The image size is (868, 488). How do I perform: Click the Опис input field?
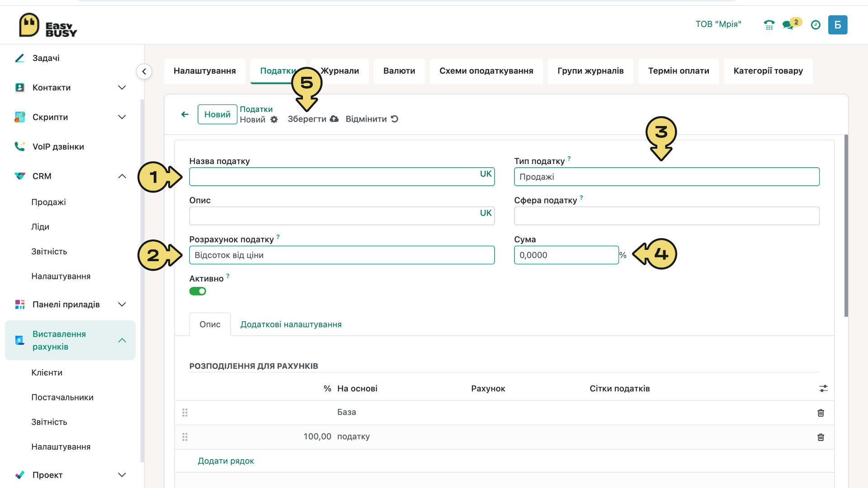click(342, 216)
